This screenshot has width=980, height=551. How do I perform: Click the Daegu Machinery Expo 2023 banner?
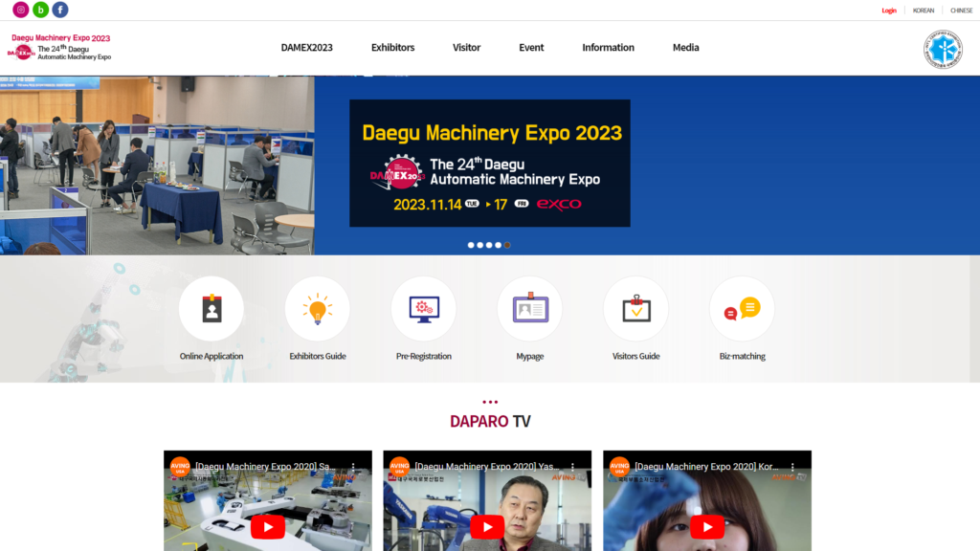pos(489,163)
